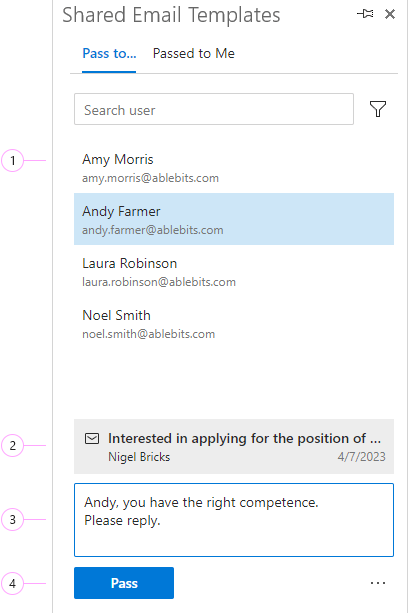Select the highlighted Andy Farmer entry
The width and height of the screenshot is (408, 613).
click(234, 219)
